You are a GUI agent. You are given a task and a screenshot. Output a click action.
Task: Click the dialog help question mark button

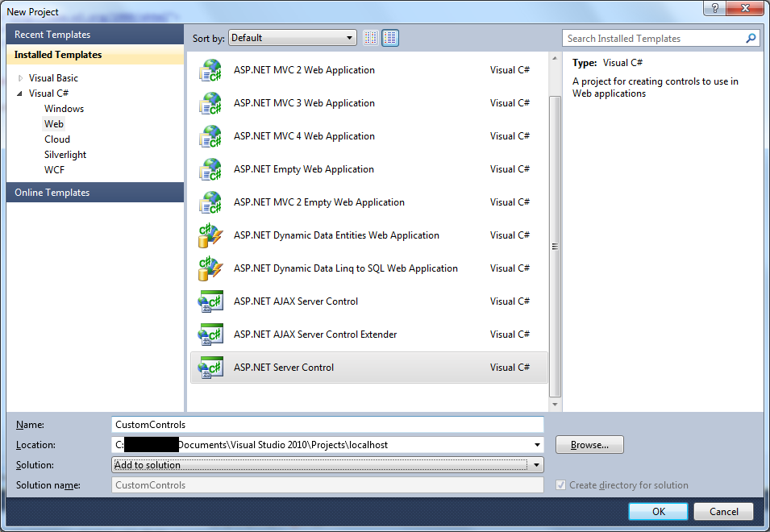714,8
